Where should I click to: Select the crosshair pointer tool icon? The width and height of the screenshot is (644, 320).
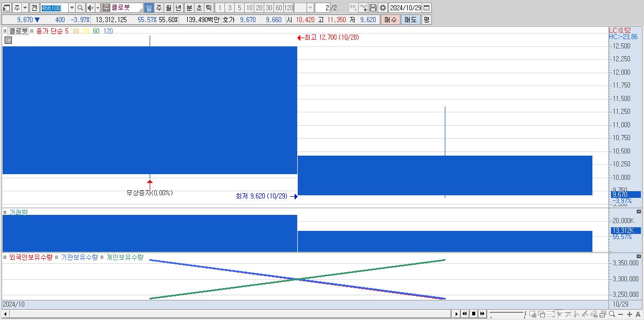[559, 314]
